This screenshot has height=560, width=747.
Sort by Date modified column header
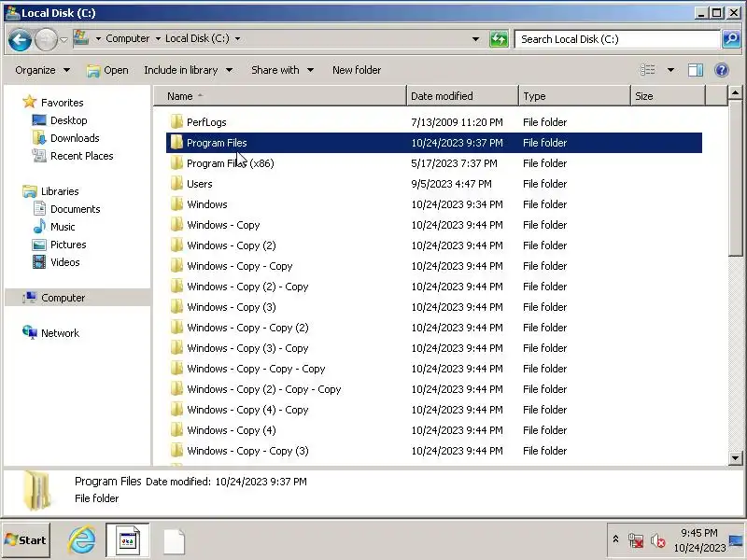click(462, 96)
